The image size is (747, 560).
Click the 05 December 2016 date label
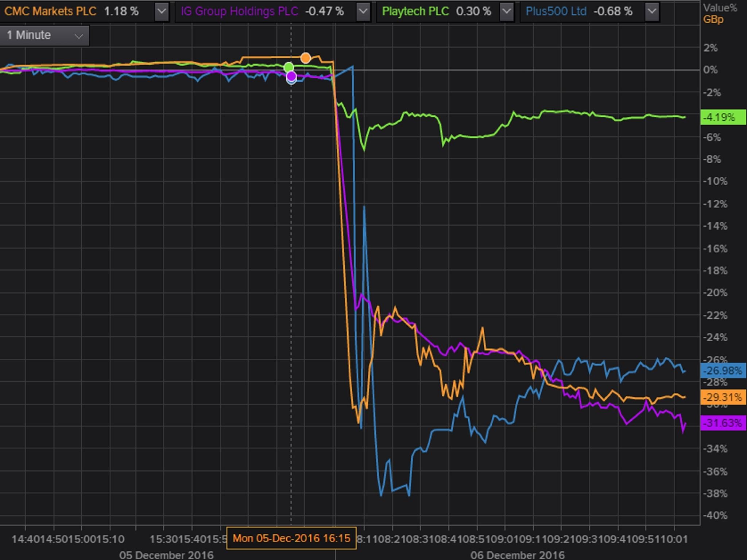pyautogui.click(x=166, y=555)
